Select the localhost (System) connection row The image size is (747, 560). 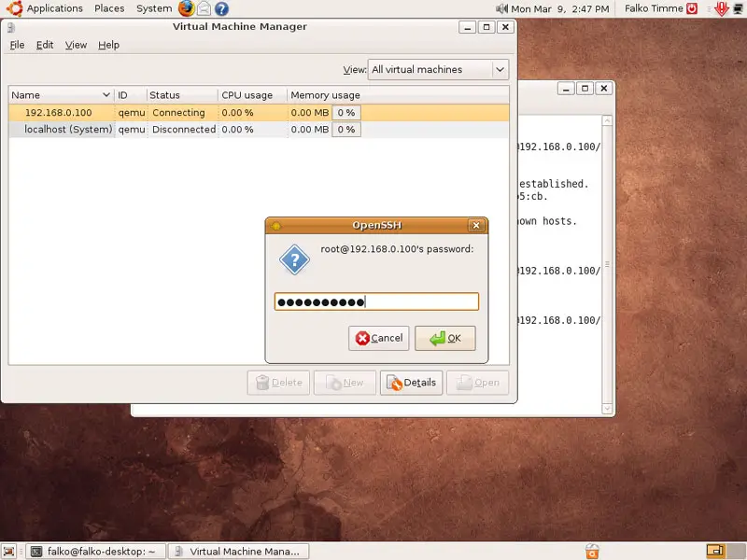(259, 130)
